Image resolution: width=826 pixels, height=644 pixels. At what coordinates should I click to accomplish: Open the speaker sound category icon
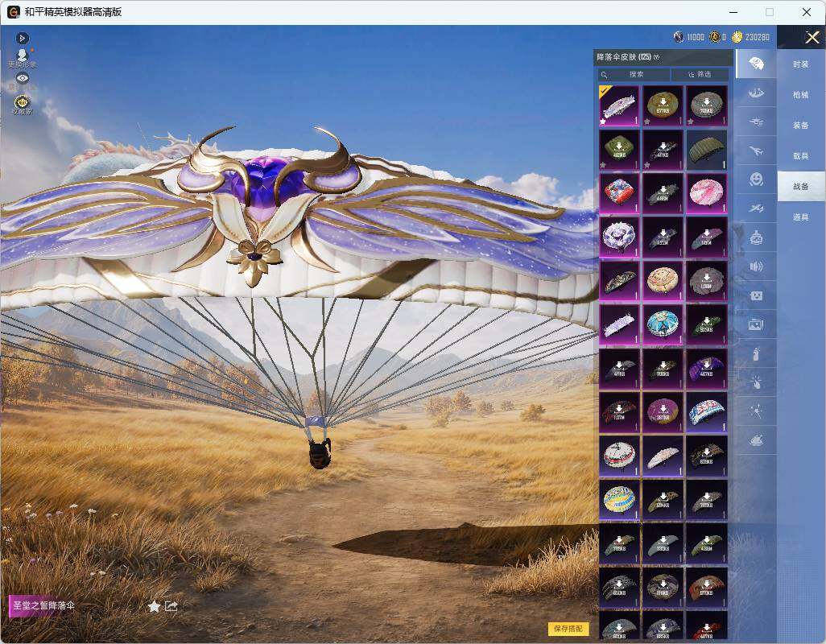click(756, 266)
